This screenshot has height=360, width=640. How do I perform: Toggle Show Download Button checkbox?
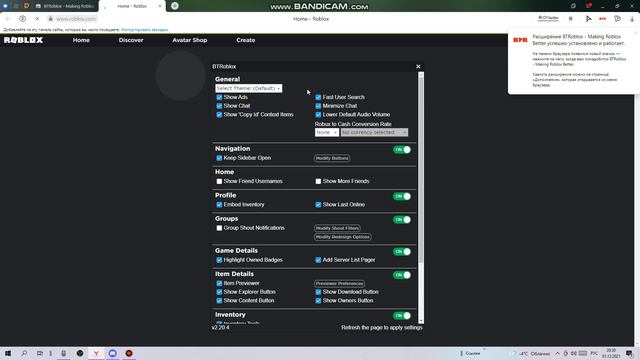point(318,292)
